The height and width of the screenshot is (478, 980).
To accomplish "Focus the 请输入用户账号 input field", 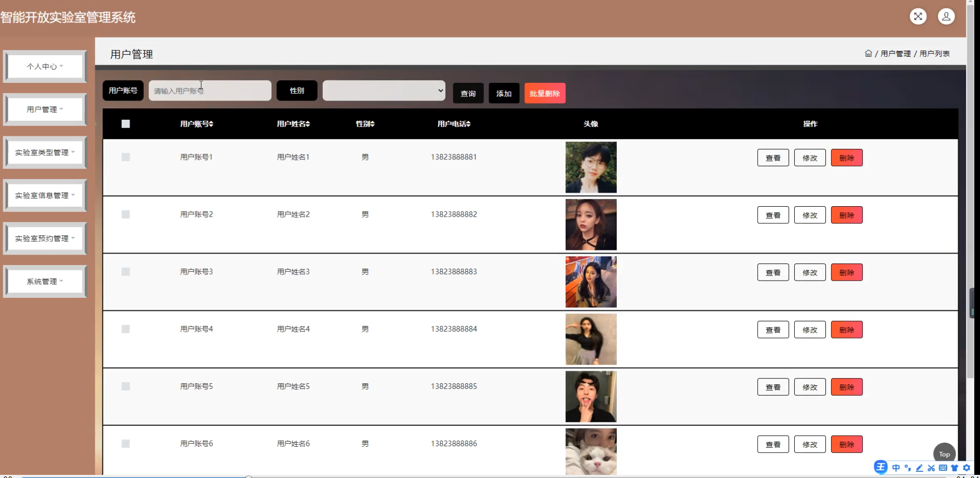I will tap(210, 91).
